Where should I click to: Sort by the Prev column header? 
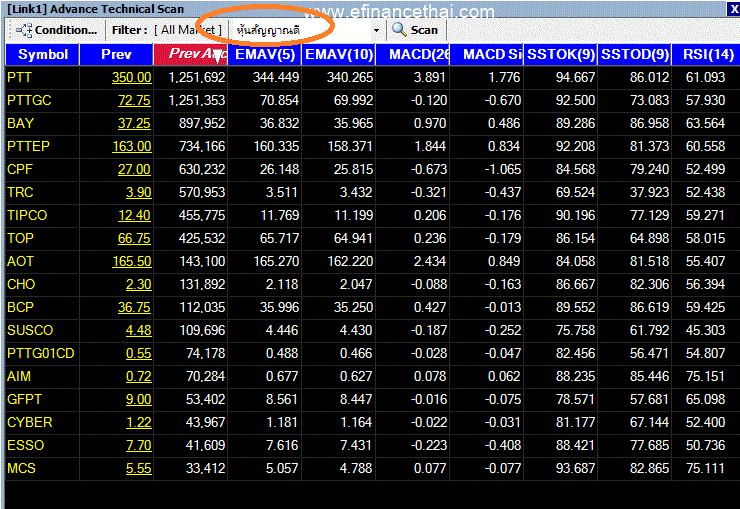coord(116,54)
